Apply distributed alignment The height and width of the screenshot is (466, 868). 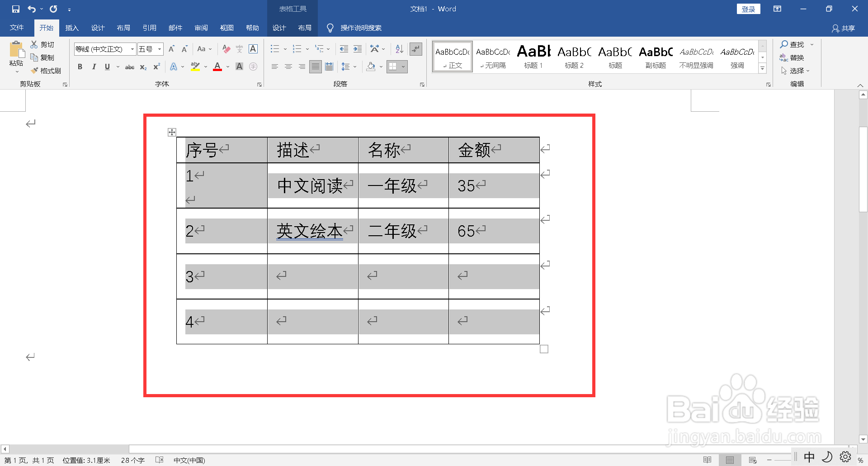(329, 67)
